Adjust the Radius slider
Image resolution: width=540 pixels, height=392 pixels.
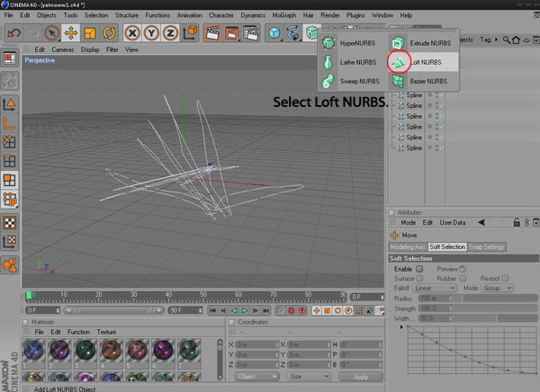tap(495, 298)
